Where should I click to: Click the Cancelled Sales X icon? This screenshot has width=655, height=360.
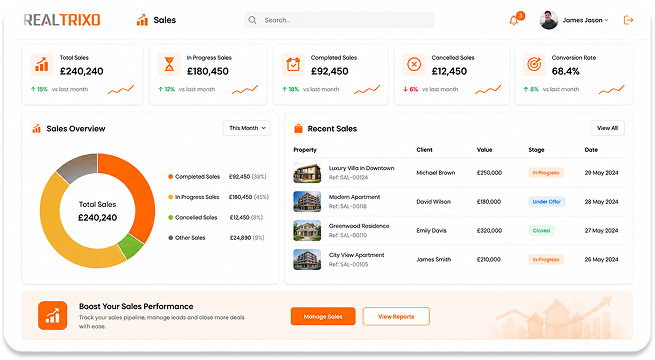click(x=414, y=64)
